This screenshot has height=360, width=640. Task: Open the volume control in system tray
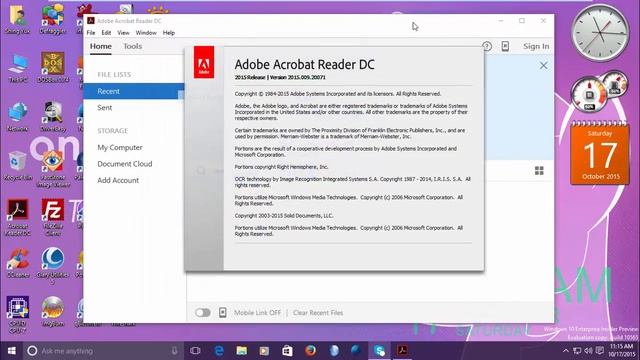[588, 351]
